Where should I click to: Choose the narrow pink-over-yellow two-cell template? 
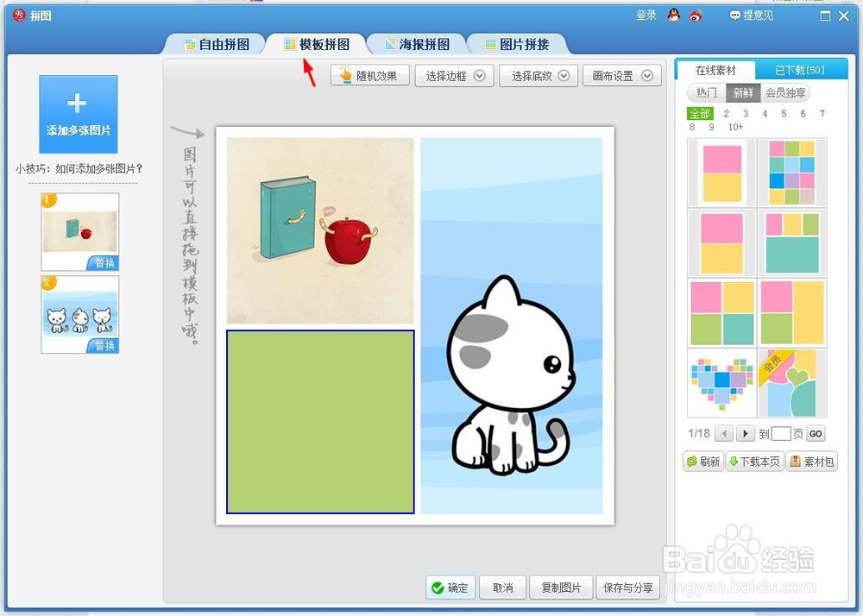click(721, 173)
